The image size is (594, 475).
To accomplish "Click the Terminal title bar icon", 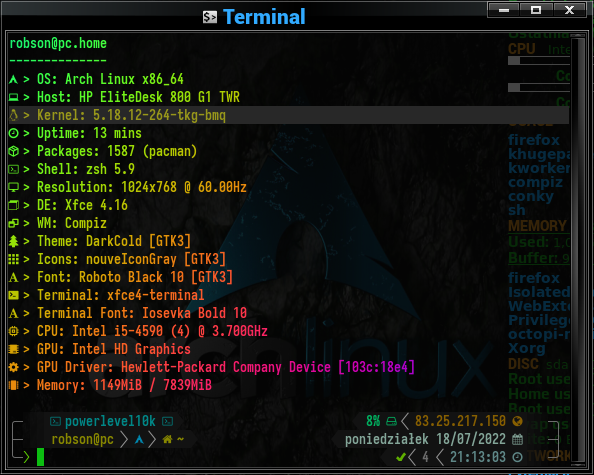I will tap(209, 17).
